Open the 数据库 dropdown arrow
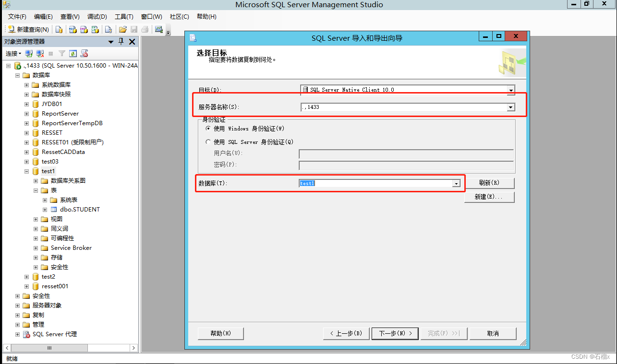Image resolution: width=617 pixels, height=364 pixels. 456,183
